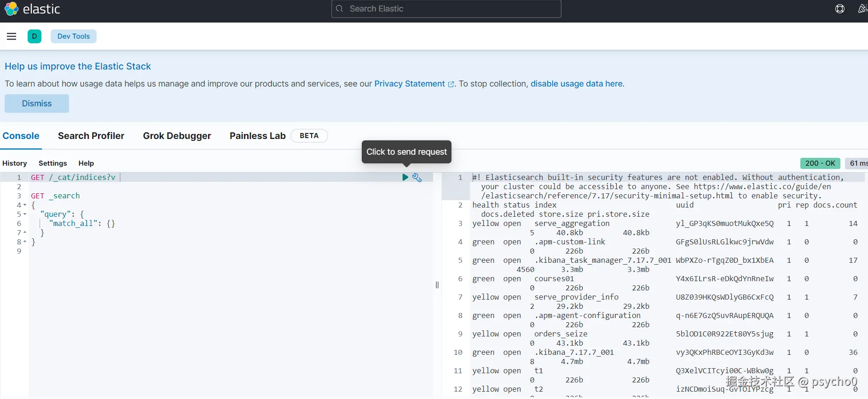
Task: Open the wrench request options icon
Action: (417, 178)
